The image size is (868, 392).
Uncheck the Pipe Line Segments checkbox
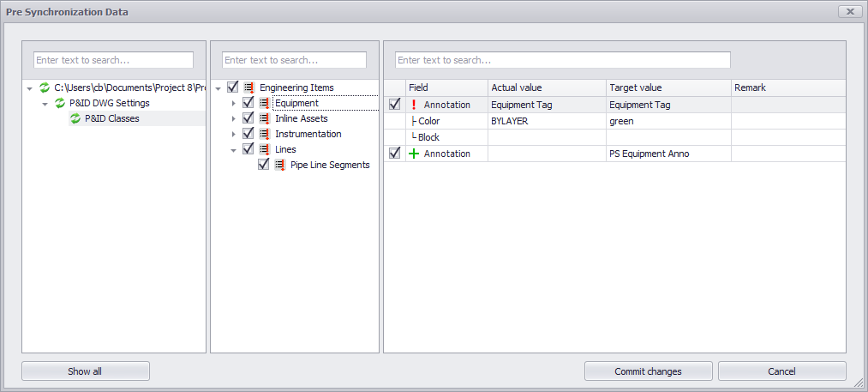(x=264, y=165)
